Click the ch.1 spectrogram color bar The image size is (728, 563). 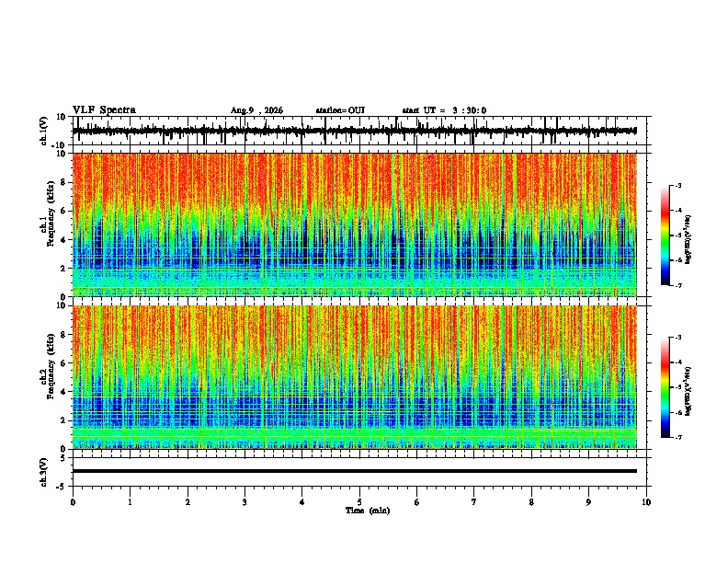[665, 236]
